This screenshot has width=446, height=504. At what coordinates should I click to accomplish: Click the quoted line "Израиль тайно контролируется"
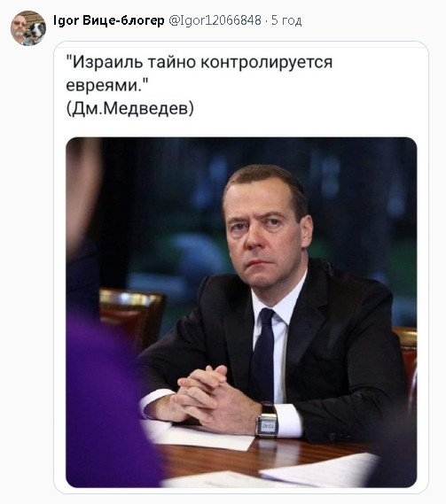point(200,62)
